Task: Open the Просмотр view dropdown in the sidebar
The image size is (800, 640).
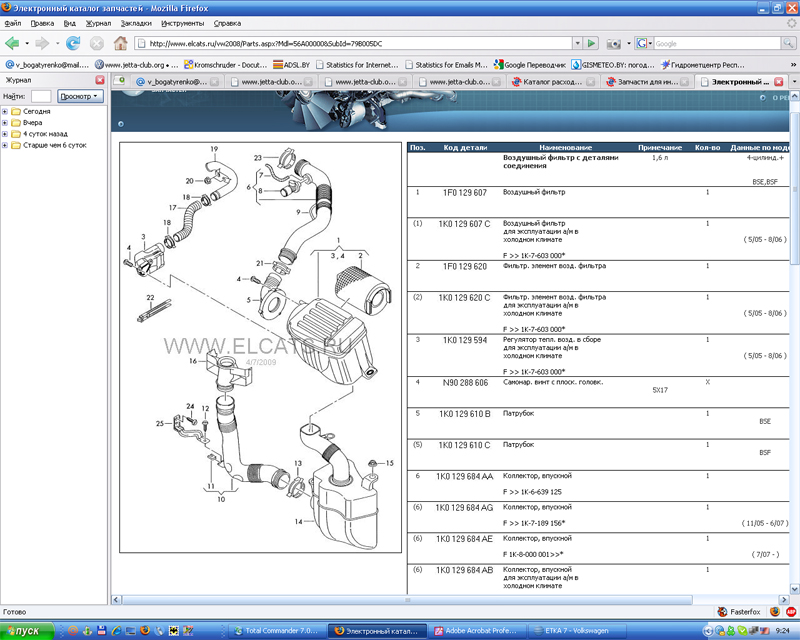Action: [x=80, y=96]
